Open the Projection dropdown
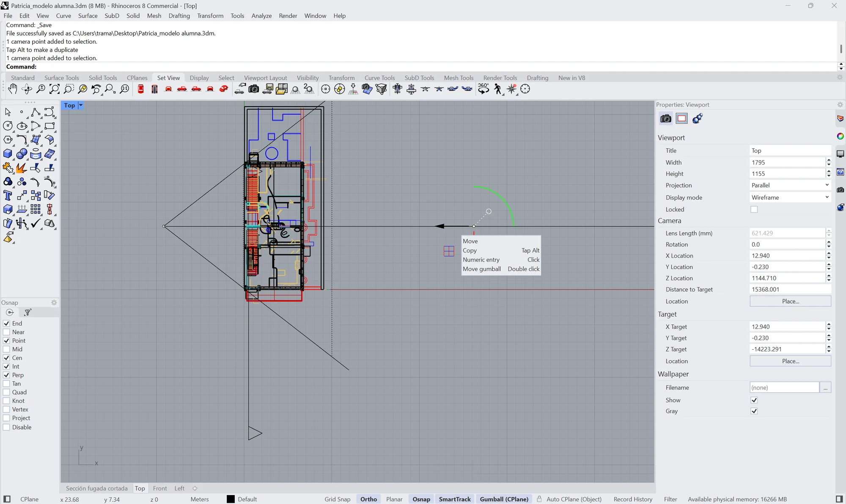The width and height of the screenshot is (846, 504). point(790,185)
